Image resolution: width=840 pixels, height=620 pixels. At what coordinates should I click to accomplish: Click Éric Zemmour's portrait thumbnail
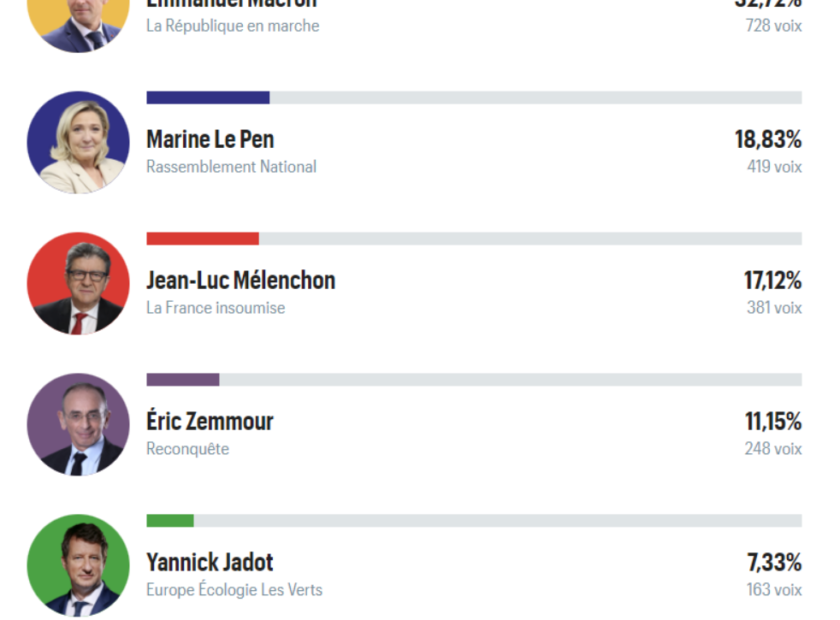point(78,424)
